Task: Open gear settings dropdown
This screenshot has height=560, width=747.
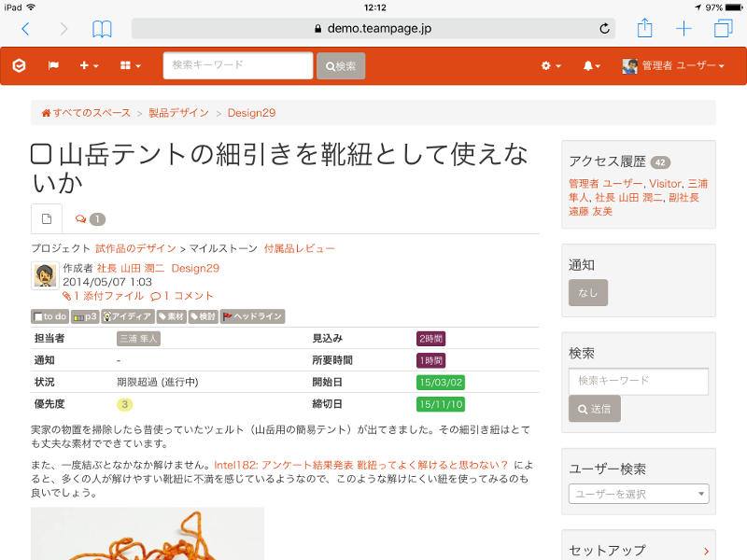Action: 551,65
